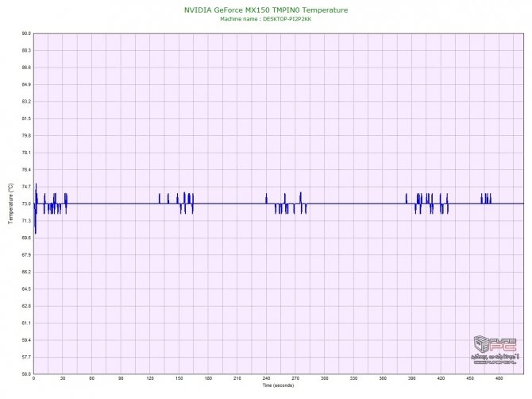This screenshot has height=399, width=532.
Task: Select the 81.5 temperature tick label
Action: click(26, 119)
